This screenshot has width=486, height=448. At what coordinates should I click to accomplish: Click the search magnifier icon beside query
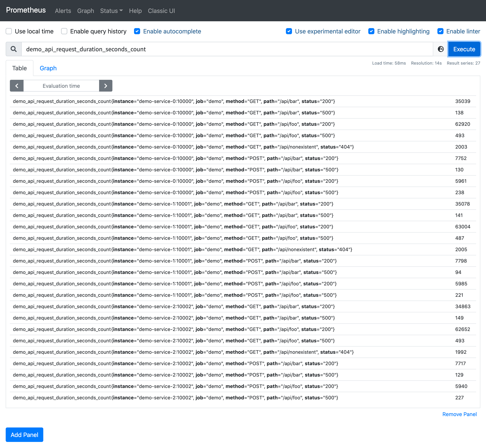[14, 49]
